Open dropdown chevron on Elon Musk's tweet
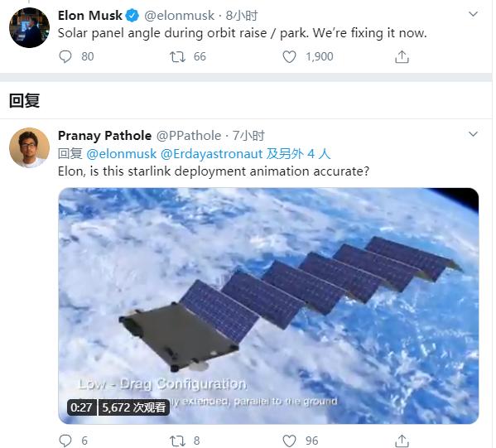The width and height of the screenshot is (496, 448). pos(473,14)
